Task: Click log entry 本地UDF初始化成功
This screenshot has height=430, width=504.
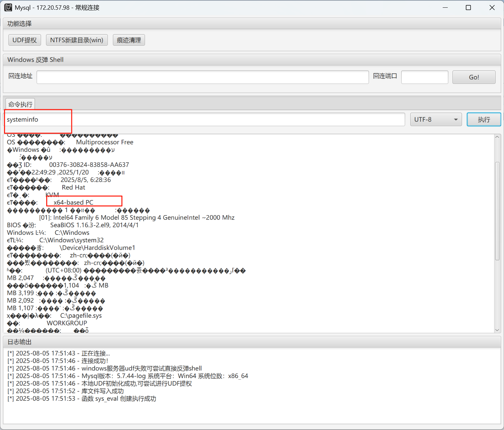Action: [100, 383]
